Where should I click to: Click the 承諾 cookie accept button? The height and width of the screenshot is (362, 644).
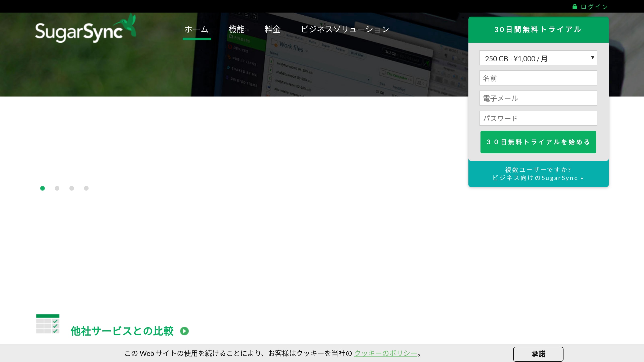click(x=538, y=354)
